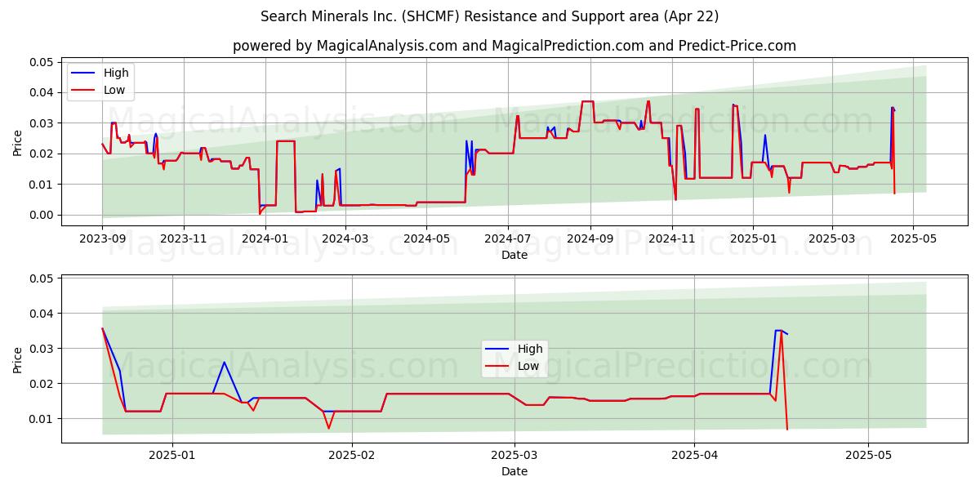Click 'High' in the top chart legend
Viewport: 980px width, 490px height.
coord(116,73)
